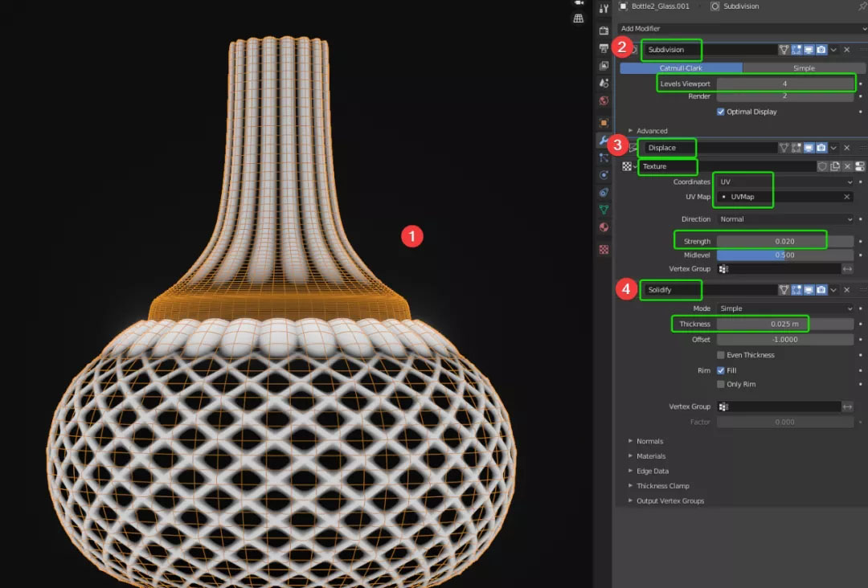Image resolution: width=868 pixels, height=588 pixels.
Task: Expand Output Vertex Groups section
Action: click(x=666, y=501)
